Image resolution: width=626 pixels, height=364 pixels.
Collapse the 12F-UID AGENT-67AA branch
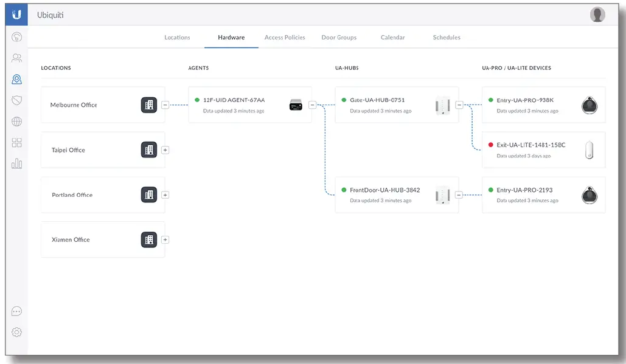tap(313, 105)
